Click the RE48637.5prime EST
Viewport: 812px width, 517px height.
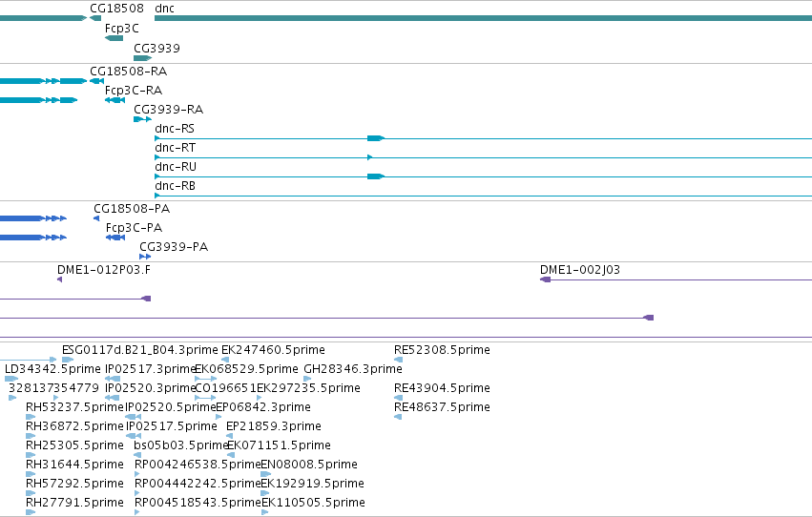click(398, 417)
